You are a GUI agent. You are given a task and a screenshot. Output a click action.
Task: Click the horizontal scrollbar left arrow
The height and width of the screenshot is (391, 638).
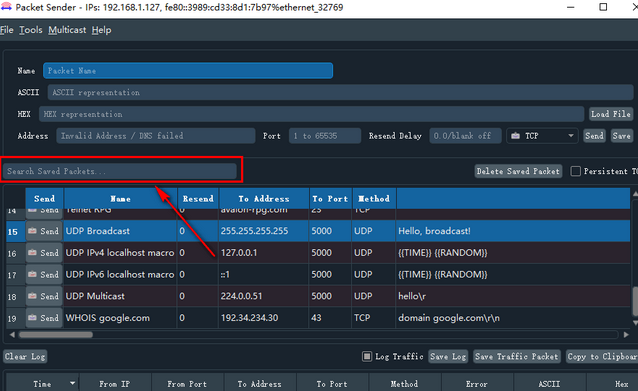tap(12, 335)
